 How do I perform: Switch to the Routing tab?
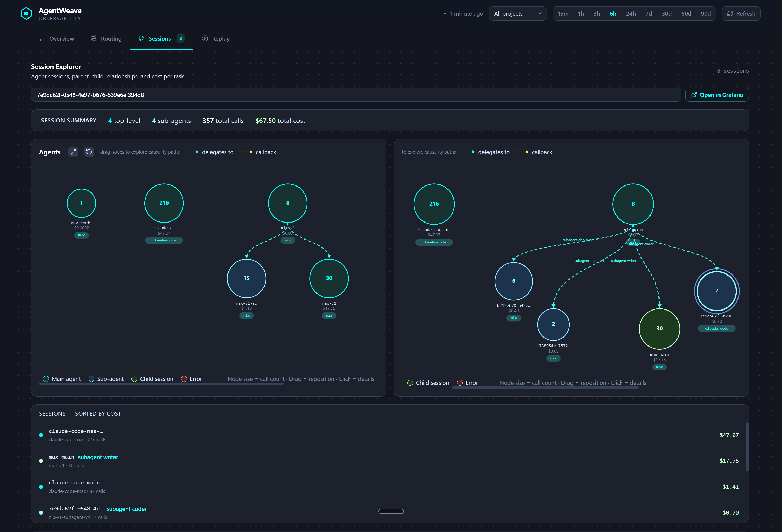click(x=106, y=39)
